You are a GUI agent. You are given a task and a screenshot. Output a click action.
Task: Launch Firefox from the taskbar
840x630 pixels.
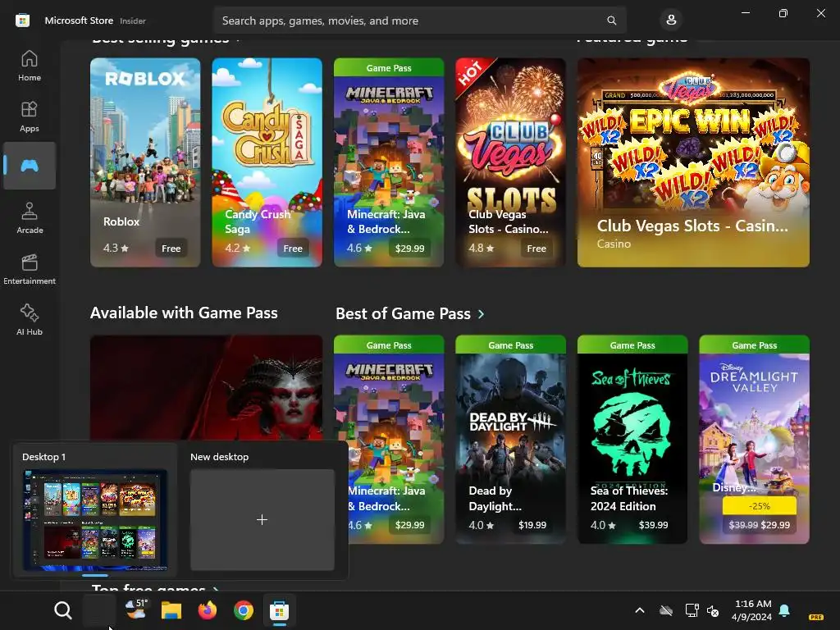[208, 610]
